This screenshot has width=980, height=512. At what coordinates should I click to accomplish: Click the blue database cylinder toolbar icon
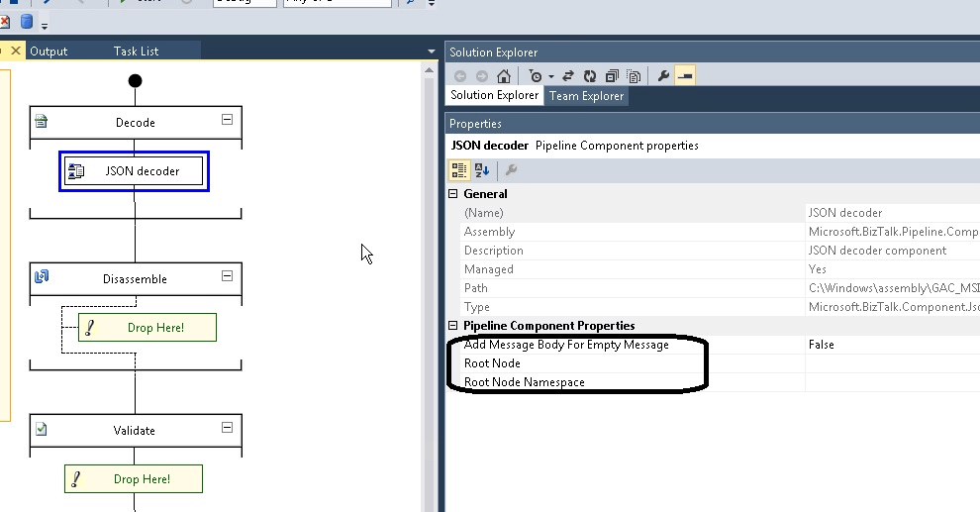[27, 22]
